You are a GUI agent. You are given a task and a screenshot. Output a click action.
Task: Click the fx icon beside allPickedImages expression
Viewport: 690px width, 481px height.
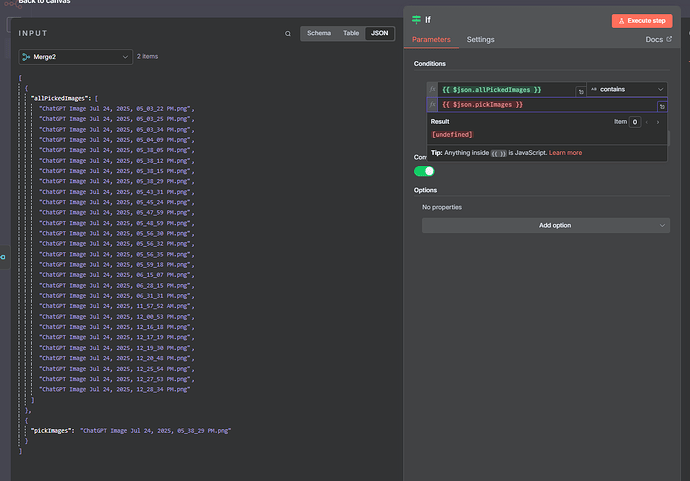(x=432, y=89)
